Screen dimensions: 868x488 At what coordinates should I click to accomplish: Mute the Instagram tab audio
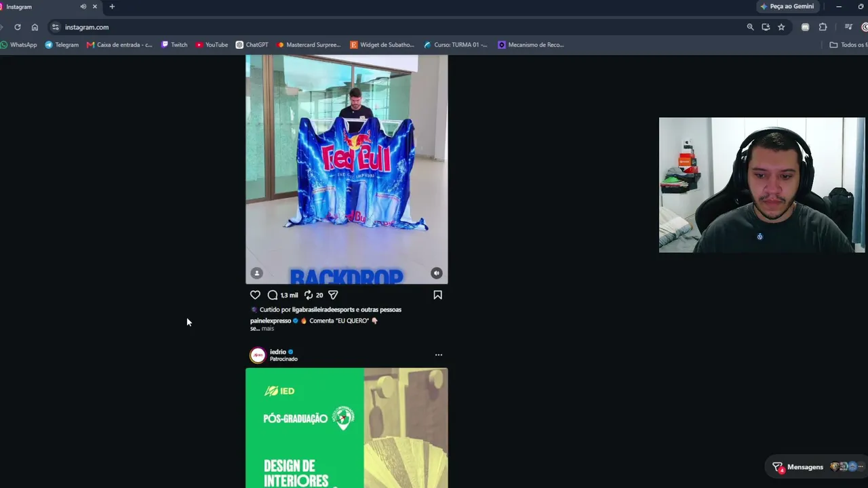pyautogui.click(x=83, y=7)
